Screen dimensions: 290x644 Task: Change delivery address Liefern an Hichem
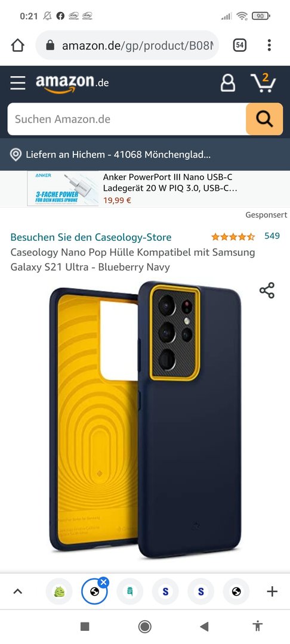[111, 155]
